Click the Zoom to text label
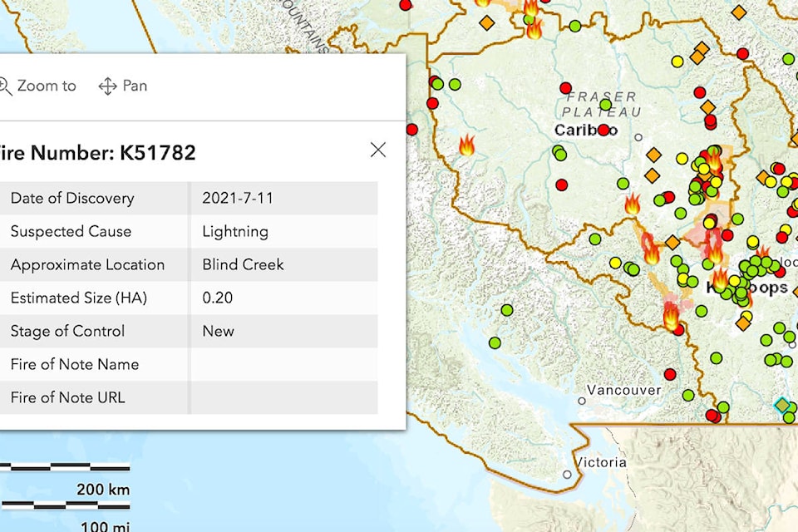This screenshot has width=798, height=532. [x=47, y=86]
